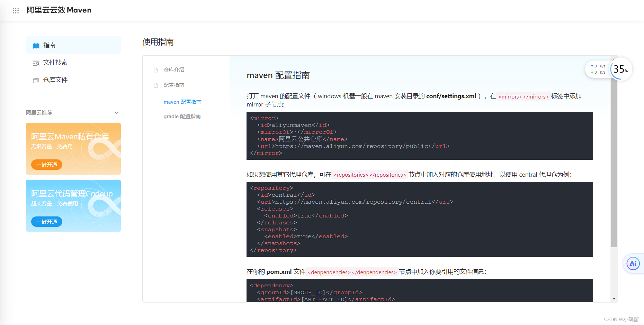Open the AI assistant floating button

[x=633, y=263]
